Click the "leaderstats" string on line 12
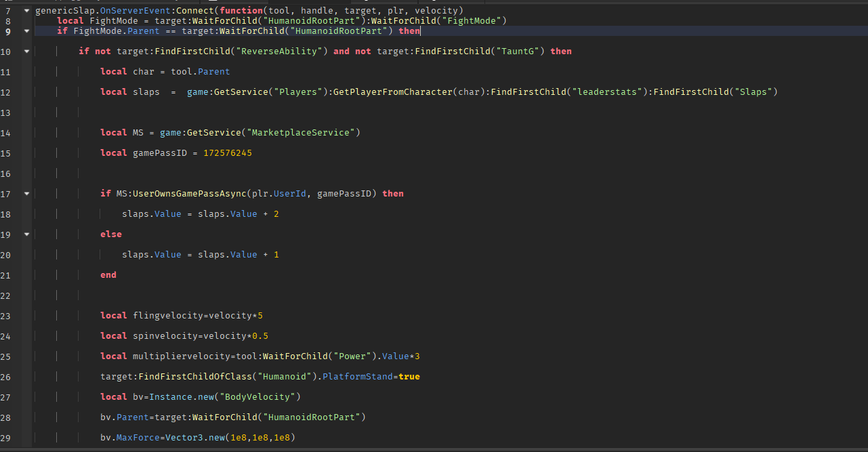Screen dimensions: 868x452 pos(604,92)
